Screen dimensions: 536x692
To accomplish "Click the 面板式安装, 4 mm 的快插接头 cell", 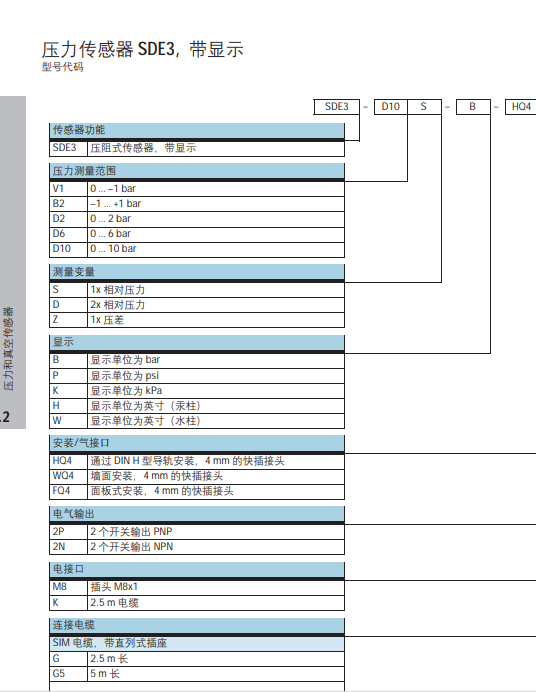I will [216, 491].
